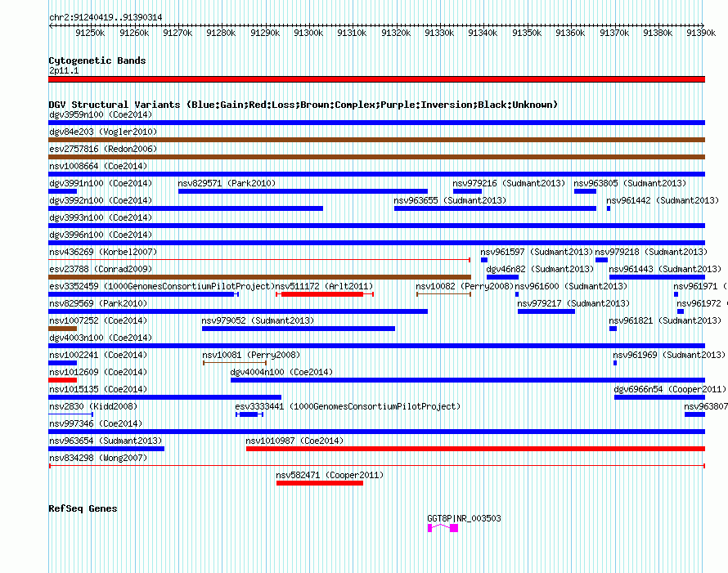The width and height of the screenshot is (728, 573).
Task: Click the dgv4003n100 (Coe2014) label
Action: click(x=101, y=338)
